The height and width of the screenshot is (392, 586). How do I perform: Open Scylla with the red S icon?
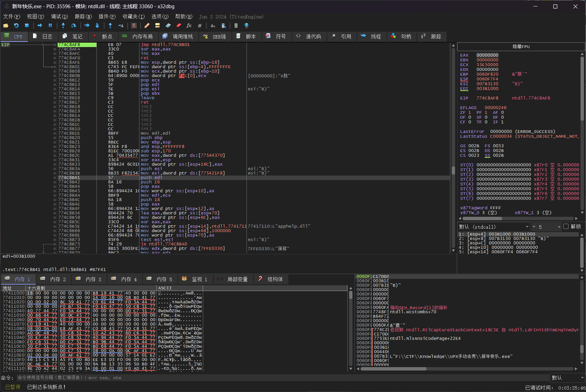point(134,26)
